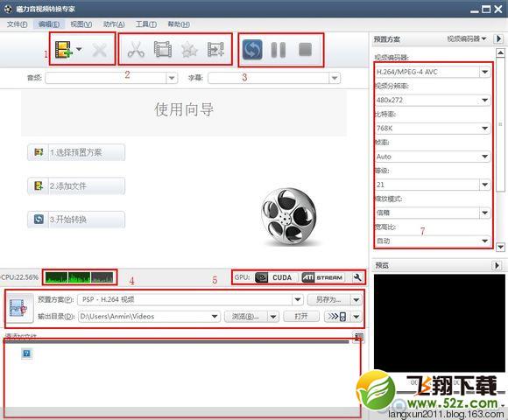Start conversion with the blue refresh icon
The image size is (508, 420).
point(252,50)
